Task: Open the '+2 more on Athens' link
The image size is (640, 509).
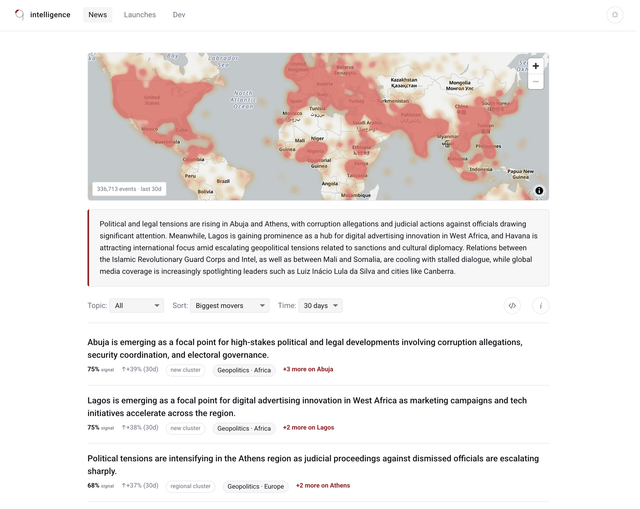Action: coord(323,486)
